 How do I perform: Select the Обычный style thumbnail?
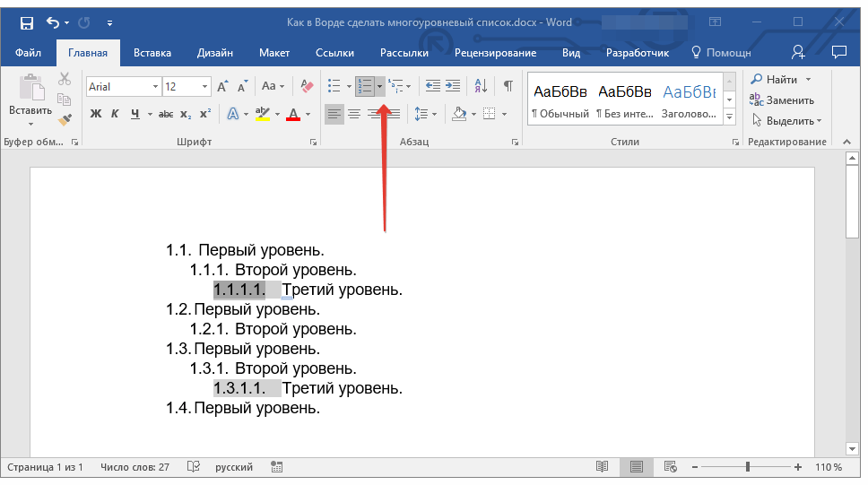[560, 99]
